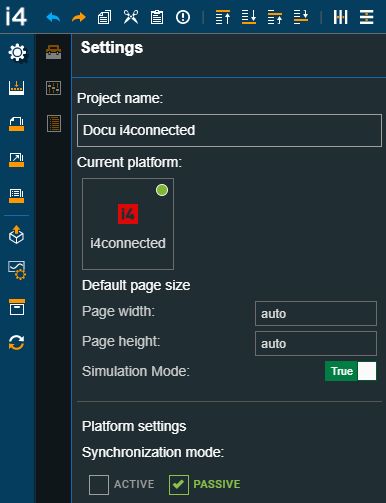Undo the last action with the blue arrow
The image size is (386, 503).
(x=53, y=17)
